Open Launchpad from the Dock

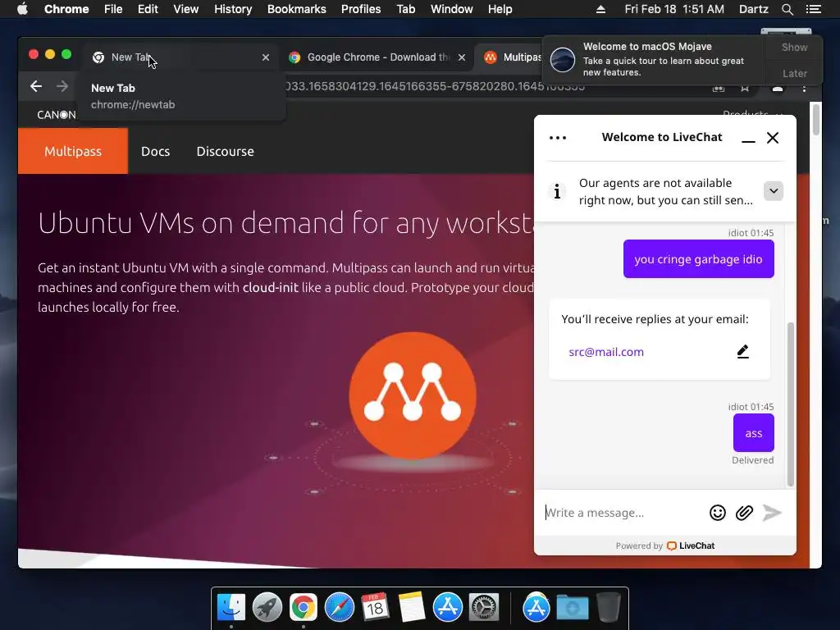267,608
